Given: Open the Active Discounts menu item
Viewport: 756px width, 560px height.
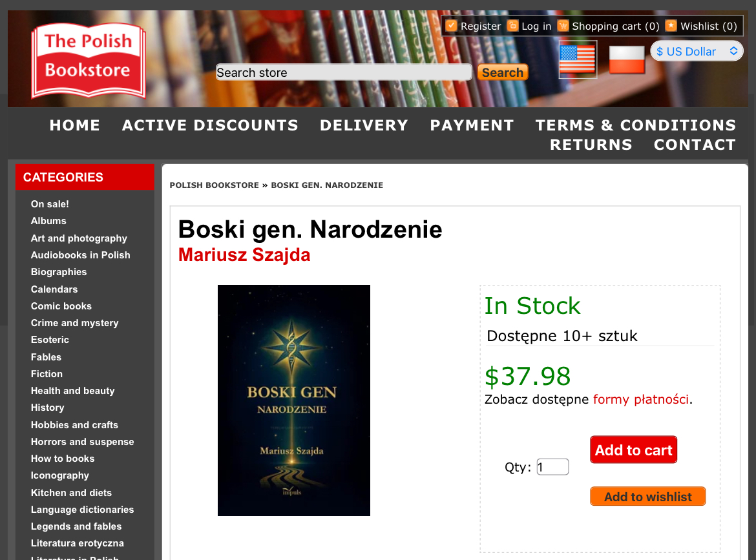Looking at the screenshot, I should (x=210, y=125).
